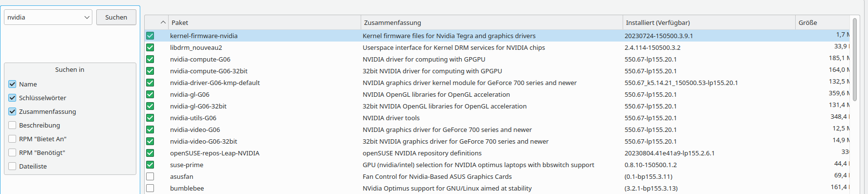The height and width of the screenshot is (194, 868).
Task: Click available version (0.1-bp155.3.11)
Action: (x=649, y=176)
